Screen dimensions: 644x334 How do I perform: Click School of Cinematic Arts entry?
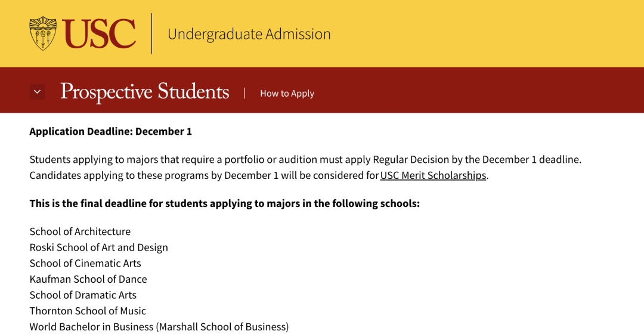[85, 263]
